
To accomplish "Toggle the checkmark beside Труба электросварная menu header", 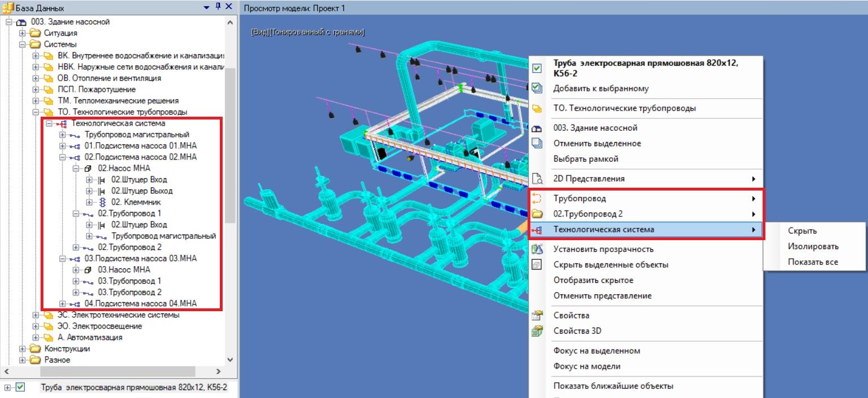I will pos(537,68).
